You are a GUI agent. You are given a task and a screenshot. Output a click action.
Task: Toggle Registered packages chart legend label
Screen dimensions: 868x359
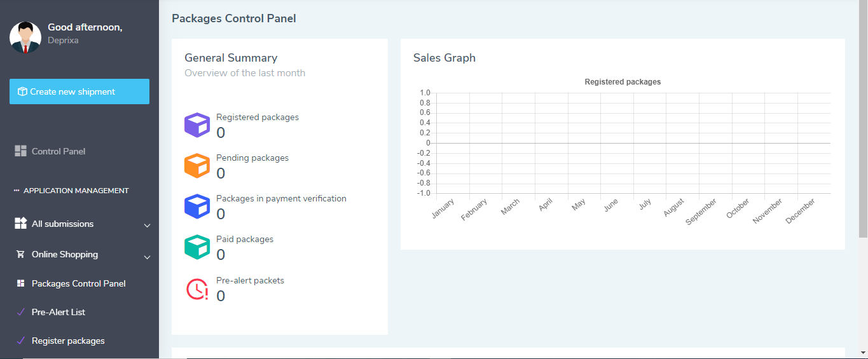click(622, 82)
